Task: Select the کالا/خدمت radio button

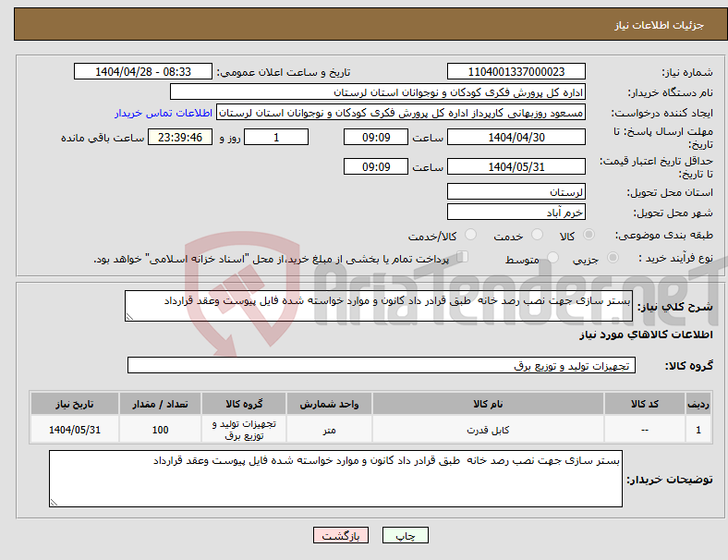Action: 471,235
